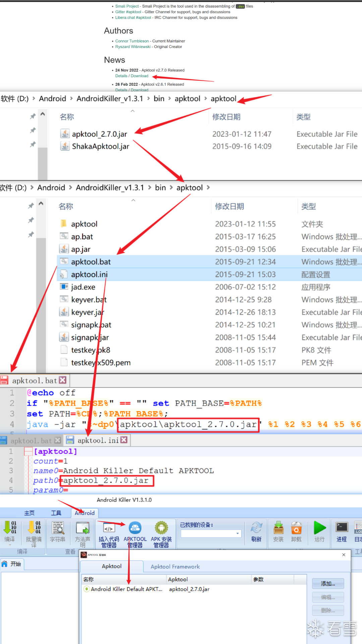Open the 字符串 string search tool
The image size is (362, 644).
click(58, 528)
